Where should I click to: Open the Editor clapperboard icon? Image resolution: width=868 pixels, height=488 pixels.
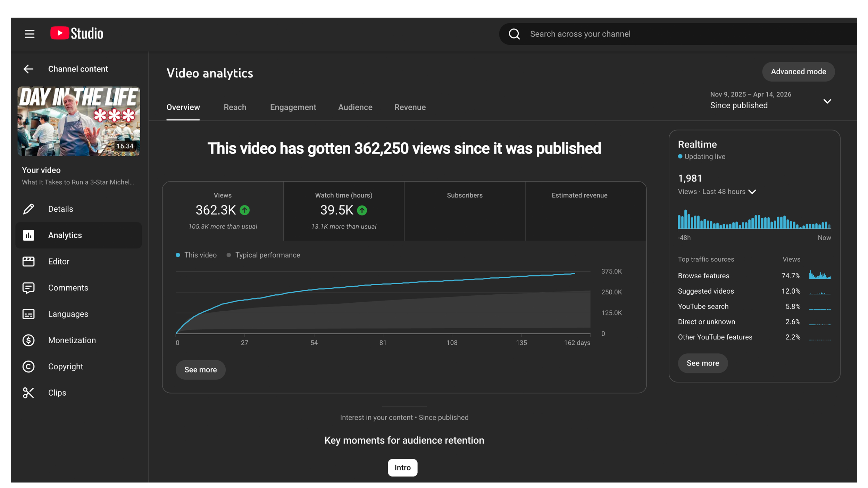click(x=28, y=261)
